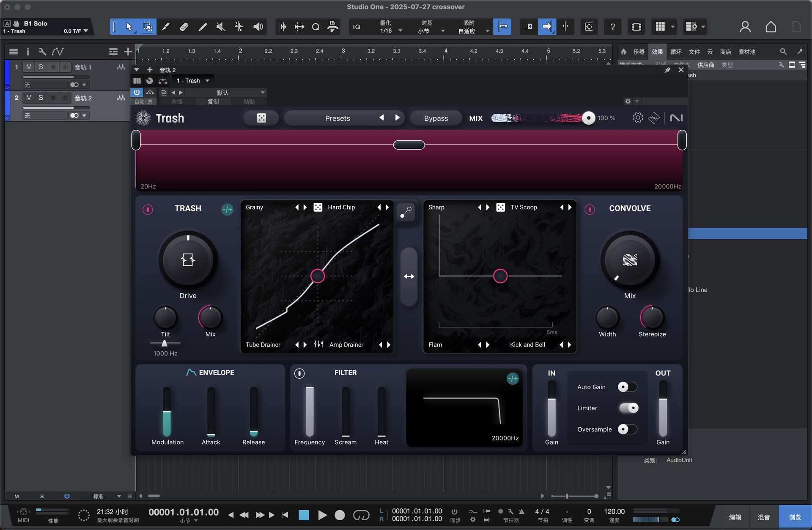Toggle the loop playback button
Viewport: 812px width, 530px height.
click(x=361, y=515)
